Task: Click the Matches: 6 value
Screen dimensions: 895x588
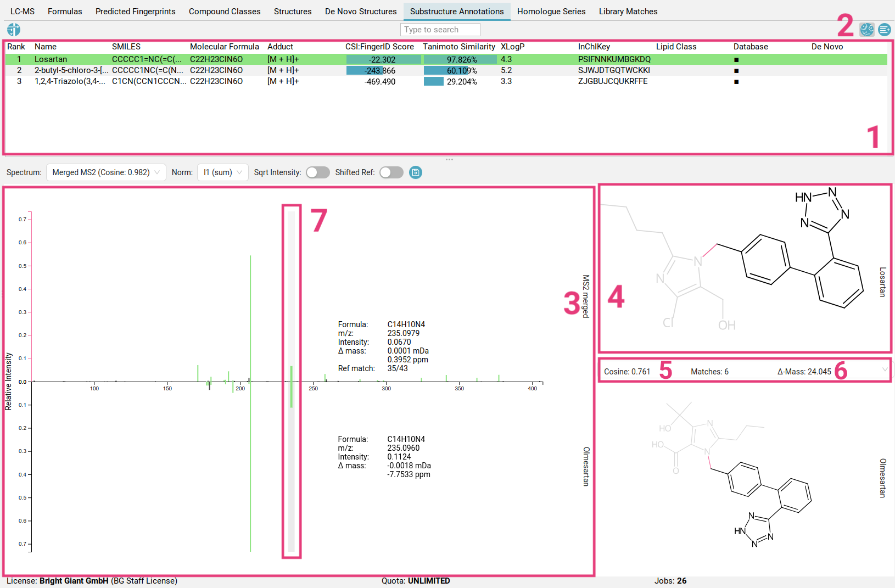Action: 709,372
